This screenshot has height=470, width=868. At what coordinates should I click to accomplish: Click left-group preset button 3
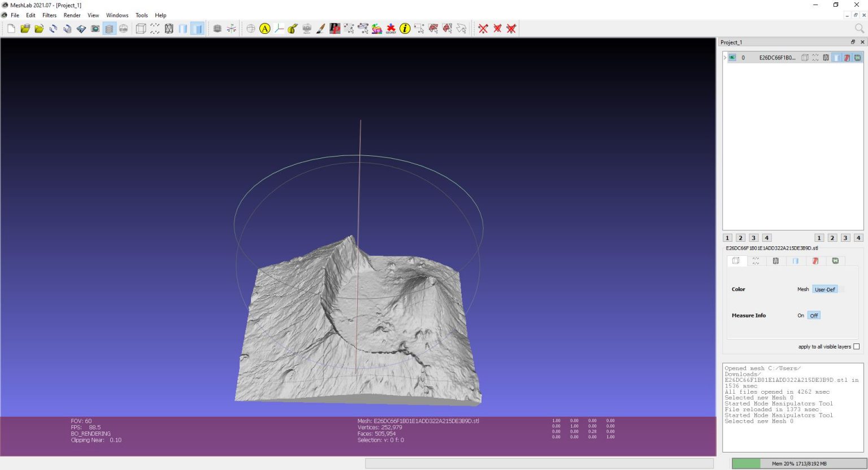[754, 238]
